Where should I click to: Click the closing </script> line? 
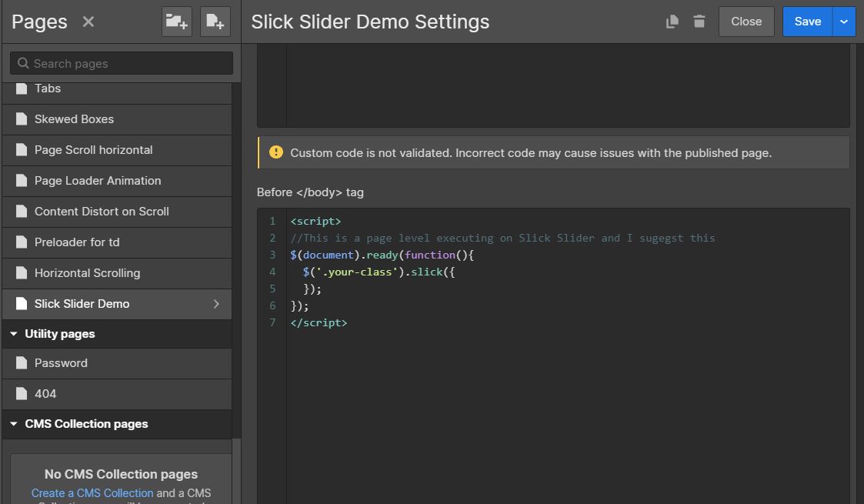coord(319,322)
